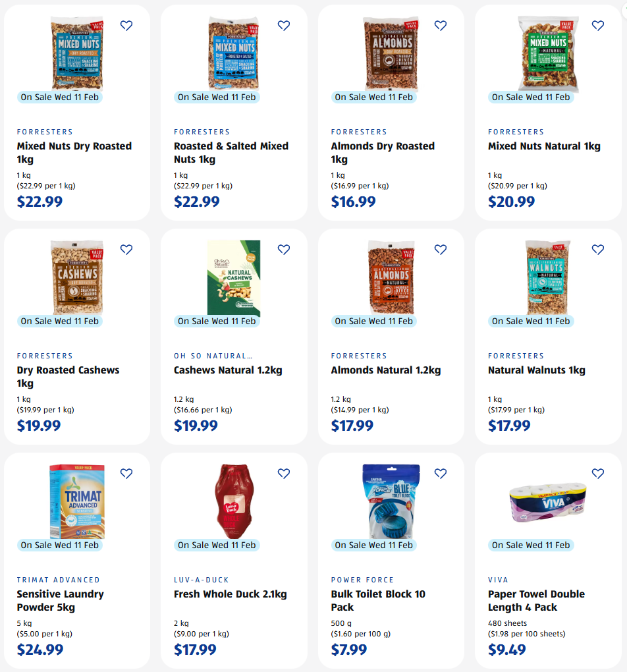Click heart icon on Almonds Dry Roasted

pyautogui.click(x=441, y=26)
